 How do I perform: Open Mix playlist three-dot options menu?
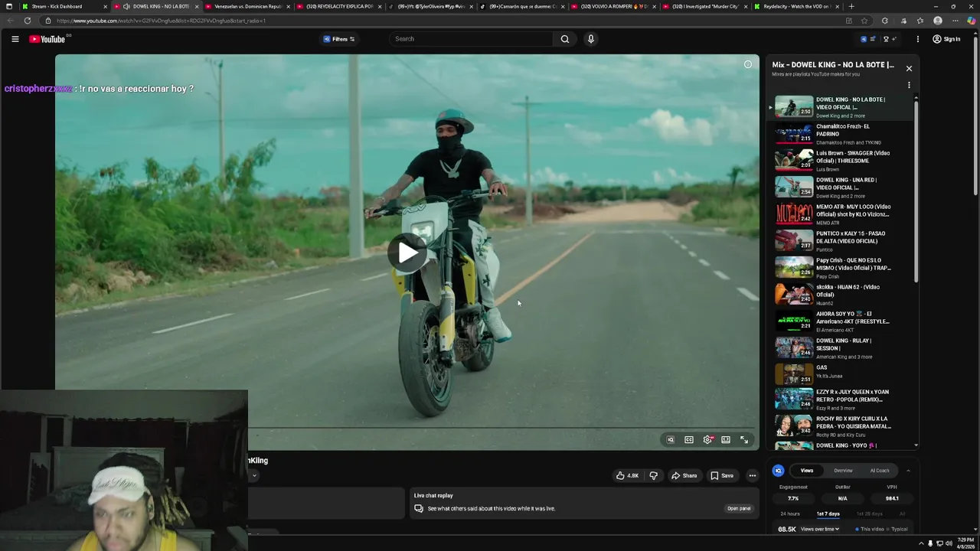(909, 86)
